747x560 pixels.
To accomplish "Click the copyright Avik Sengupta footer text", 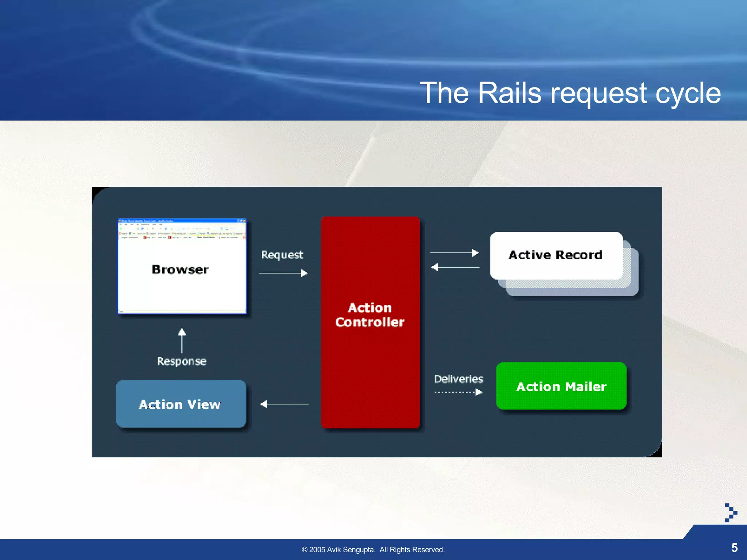I will (373, 549).
